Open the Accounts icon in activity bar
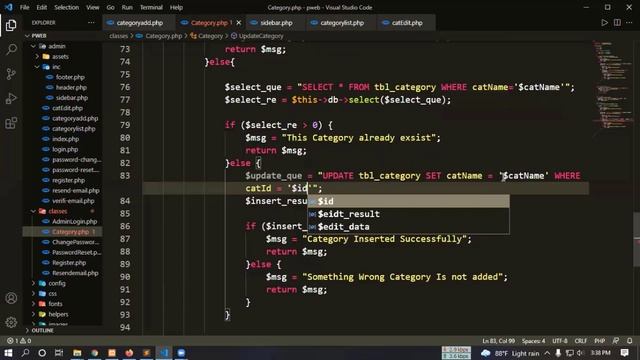The image size is (640, 360). pos(11,298)
